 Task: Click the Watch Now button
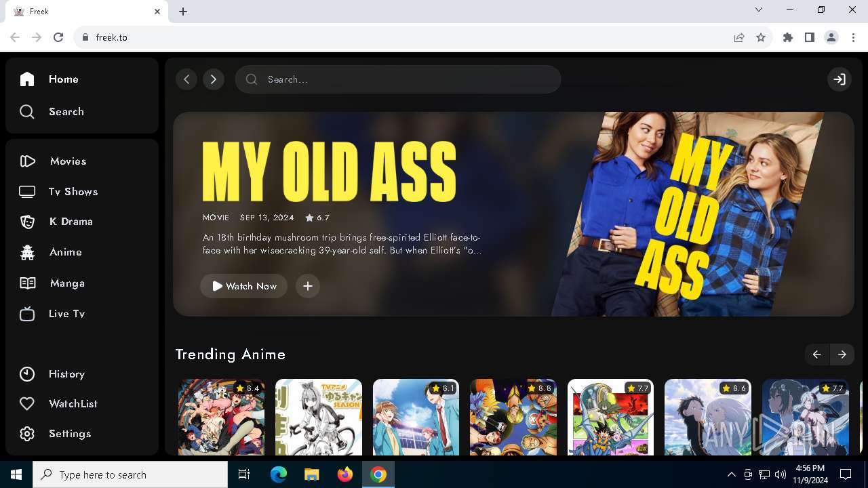tap(244, 286)
